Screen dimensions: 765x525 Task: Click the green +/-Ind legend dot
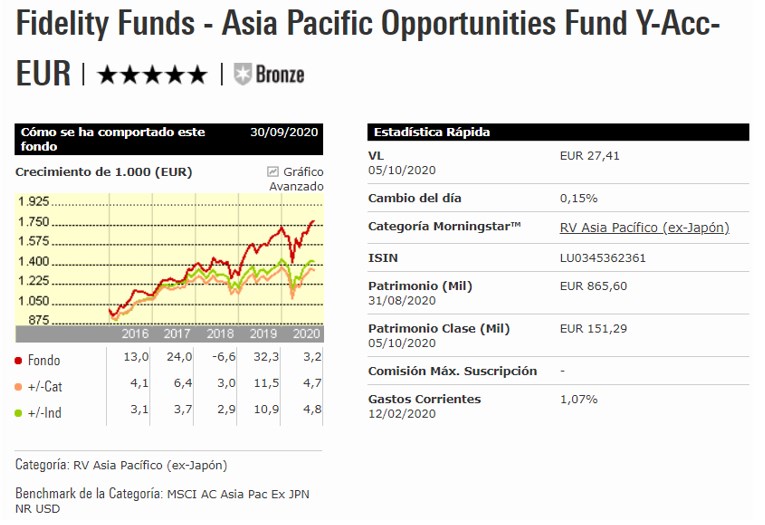(19, 412)
